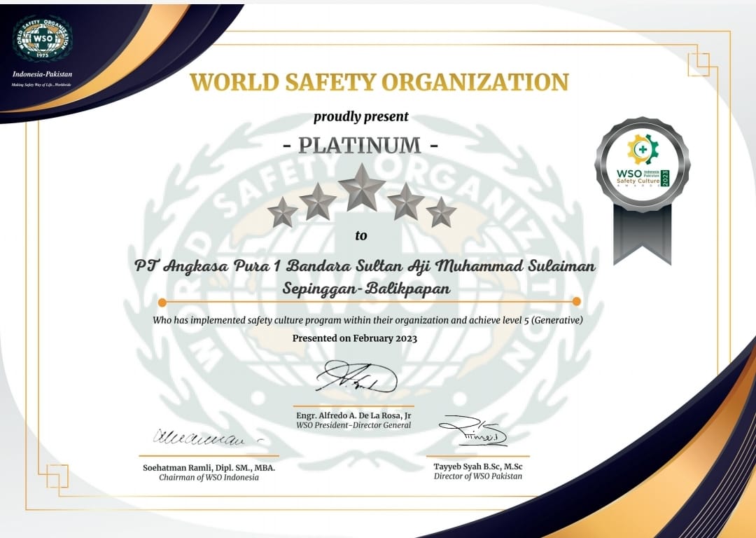Click 'Presented on February 2023' date
This screenshot has width=756, height=538.
tap(354, 338)
